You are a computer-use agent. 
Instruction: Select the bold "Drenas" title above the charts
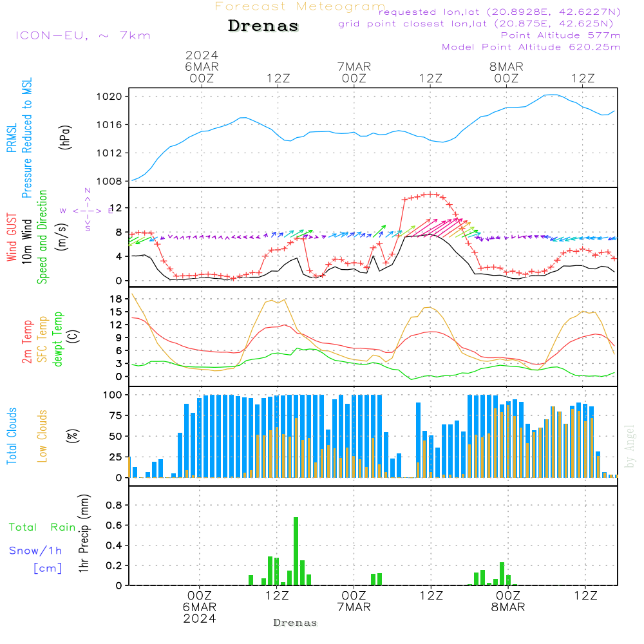[x=263, y=26]
